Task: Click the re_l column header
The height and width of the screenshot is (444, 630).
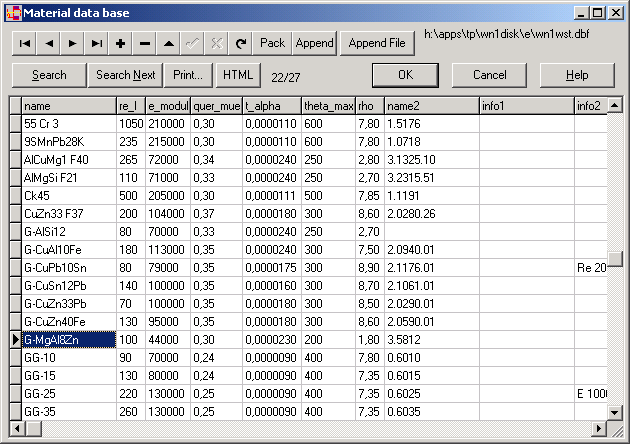Action: coord(131,106)
